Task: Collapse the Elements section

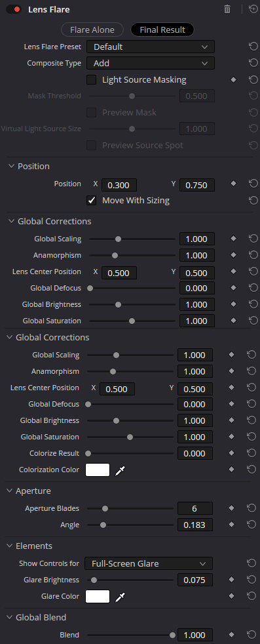Action: pyautogui.click(x=9, y=546)
